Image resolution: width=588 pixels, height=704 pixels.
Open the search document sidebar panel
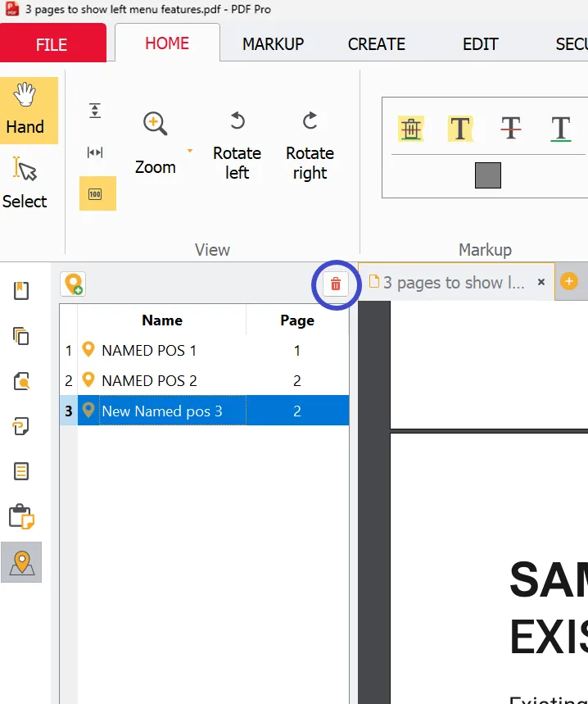coord(21,381)
